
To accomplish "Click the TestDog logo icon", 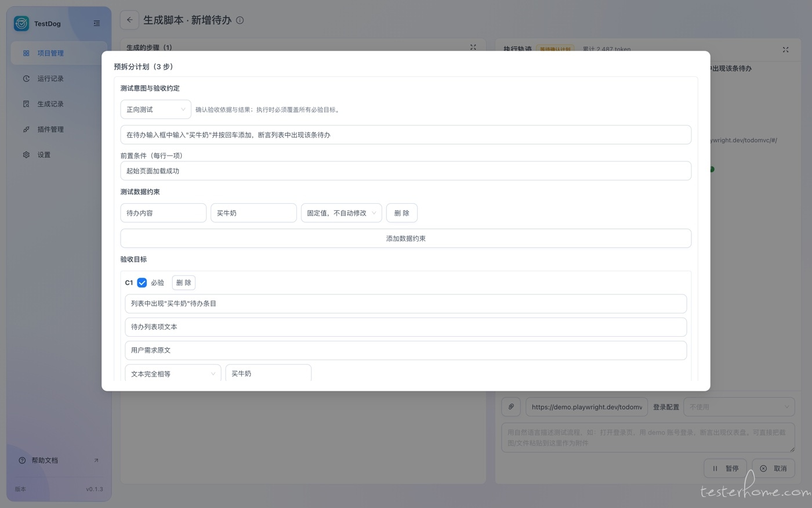I will coord(21,23).
